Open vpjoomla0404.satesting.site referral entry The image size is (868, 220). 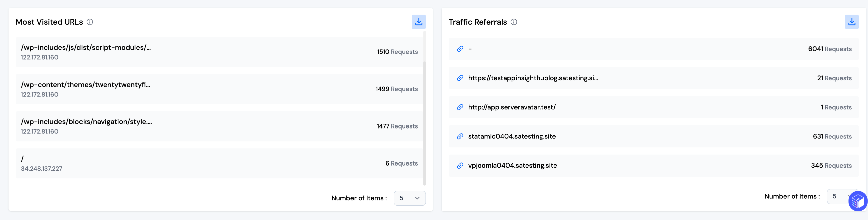[512, 166]
